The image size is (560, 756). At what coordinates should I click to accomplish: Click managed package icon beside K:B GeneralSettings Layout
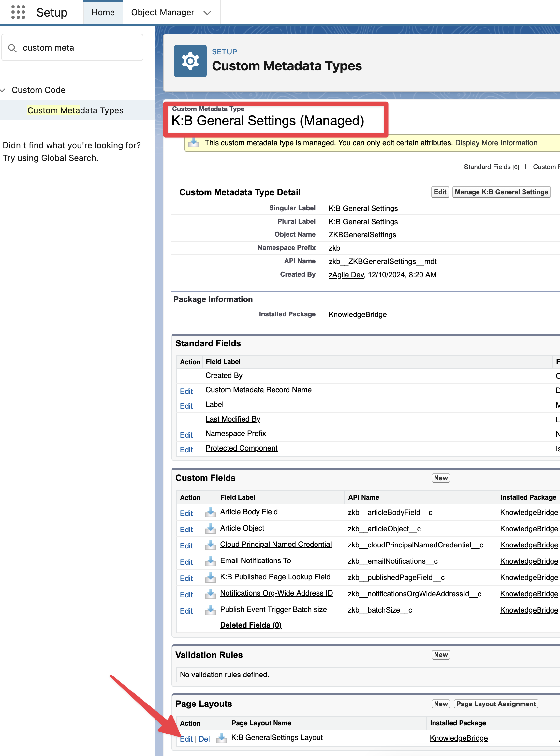pyautogui.click(x=221, y=738)
